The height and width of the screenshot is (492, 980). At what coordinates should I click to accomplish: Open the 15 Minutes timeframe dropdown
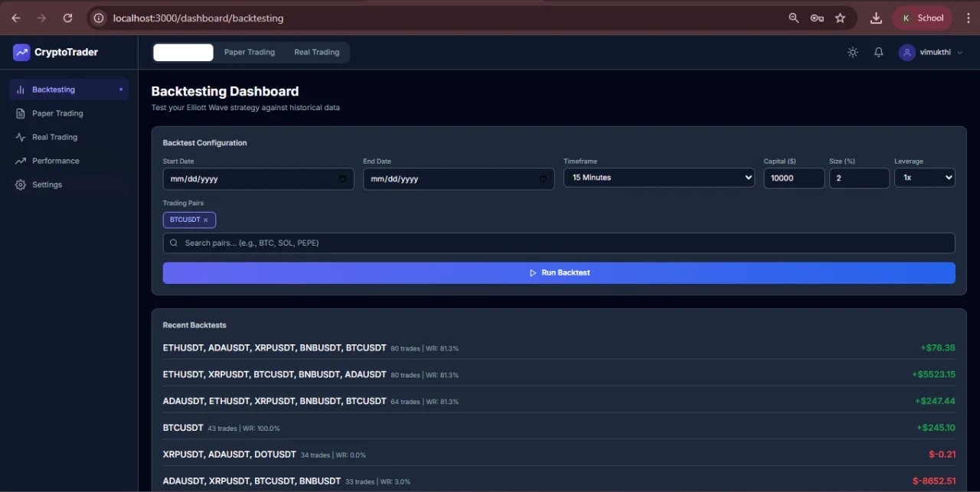click(x=659, y=178)
